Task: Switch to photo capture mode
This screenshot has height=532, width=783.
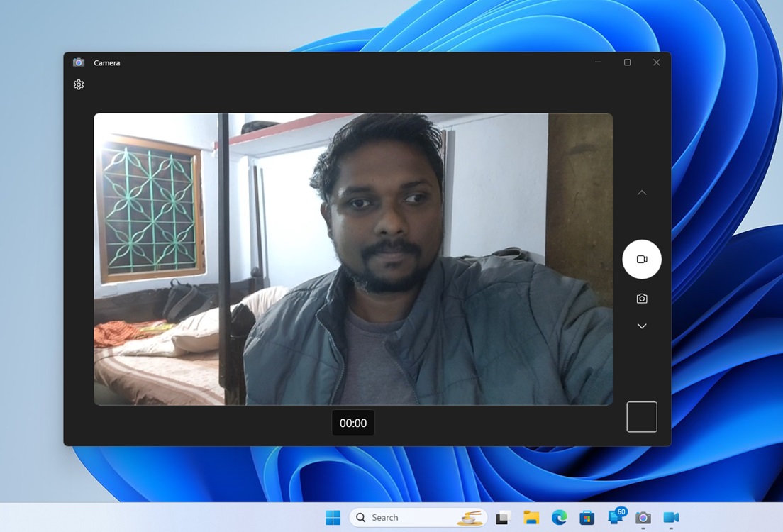Action: coord(641,298)
